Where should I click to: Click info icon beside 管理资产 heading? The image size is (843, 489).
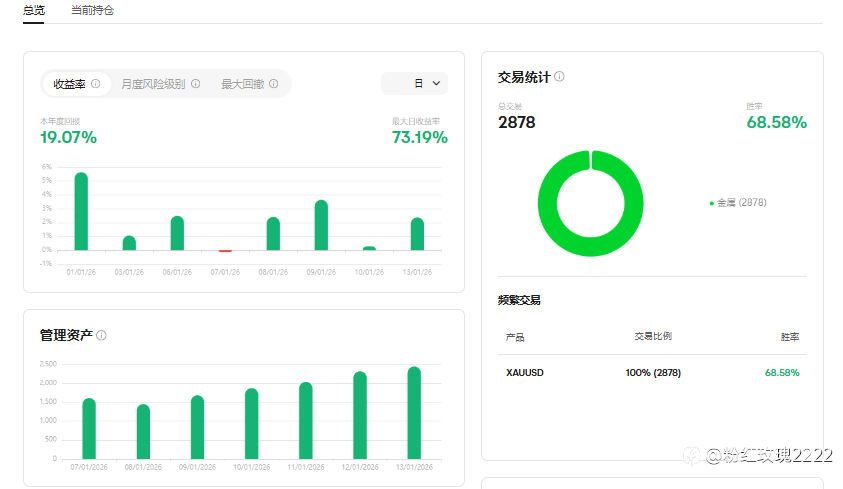point(101,335)
